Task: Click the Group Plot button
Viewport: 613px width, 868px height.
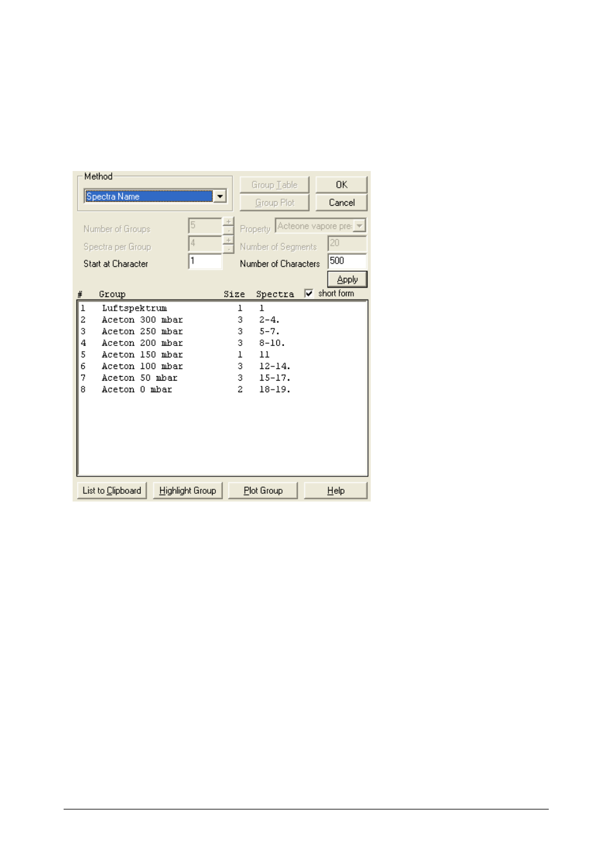Action: pos(274,203)
